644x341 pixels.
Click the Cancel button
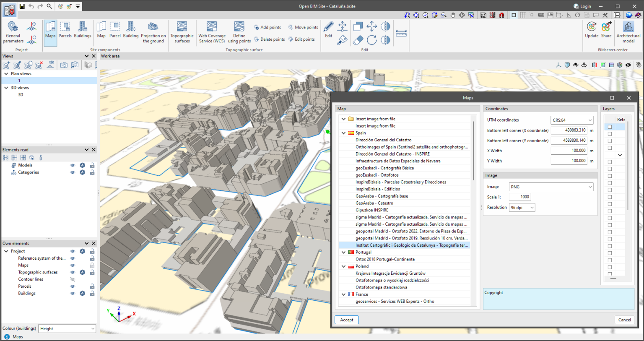[624, 320]
